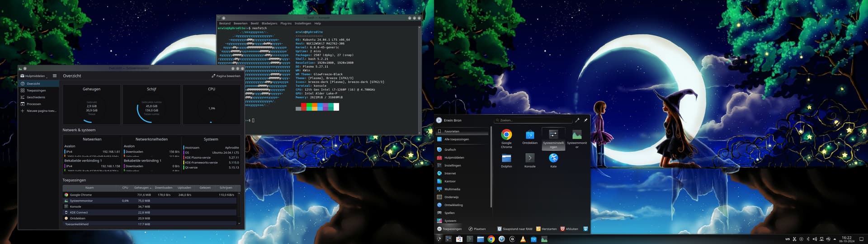Focus the Zoeken search field
Screen dimensions: 868x244
[533, 120]
